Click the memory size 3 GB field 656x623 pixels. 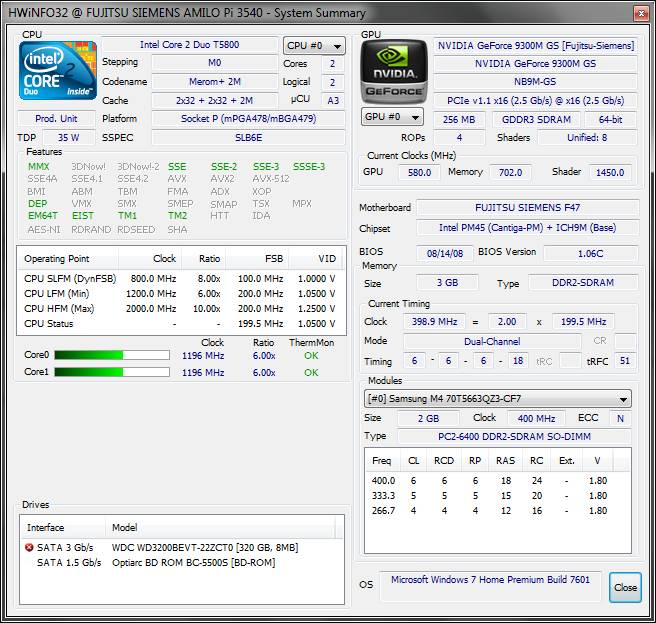click(x=447, y=283)
